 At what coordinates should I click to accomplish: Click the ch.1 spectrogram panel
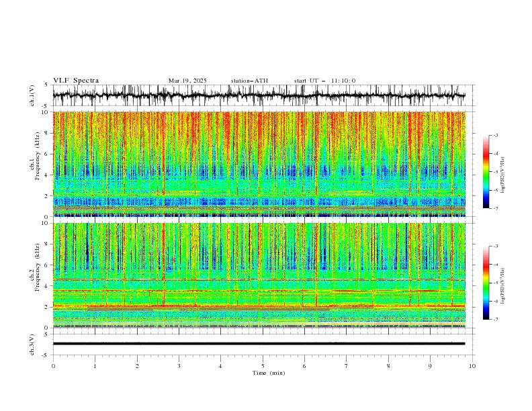pyautogui.click(x=259, y=164)
